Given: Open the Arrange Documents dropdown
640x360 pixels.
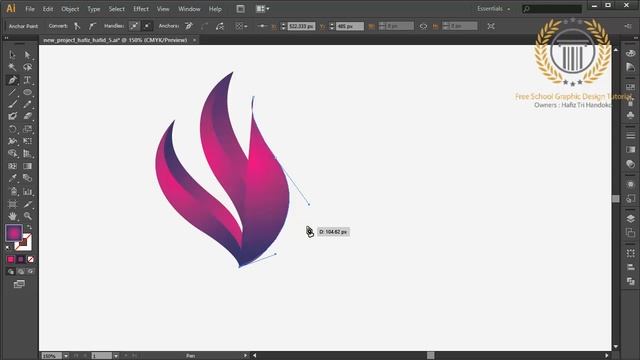Looking at the screenshot, I should click(262, 9).
